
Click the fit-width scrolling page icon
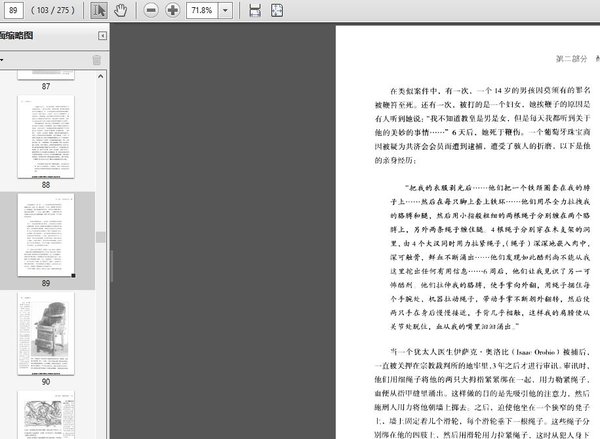(255, 10)
